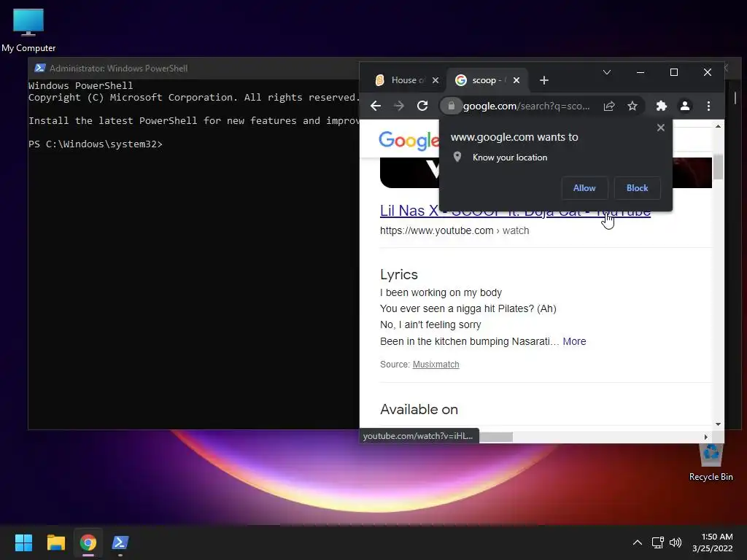Click the PS C:\Windows\system32 prompt line

point(96,144)
